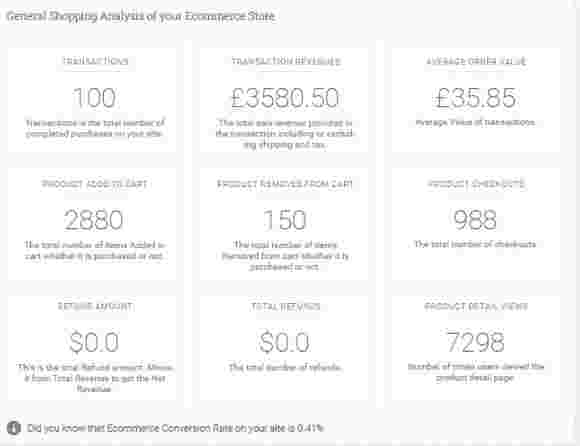Image resolution: width=580 pixels, height=446 pixels.
Task: Click the General Shopping Analysis page heading
Action: pyautogui.click(x=141, y=17)
